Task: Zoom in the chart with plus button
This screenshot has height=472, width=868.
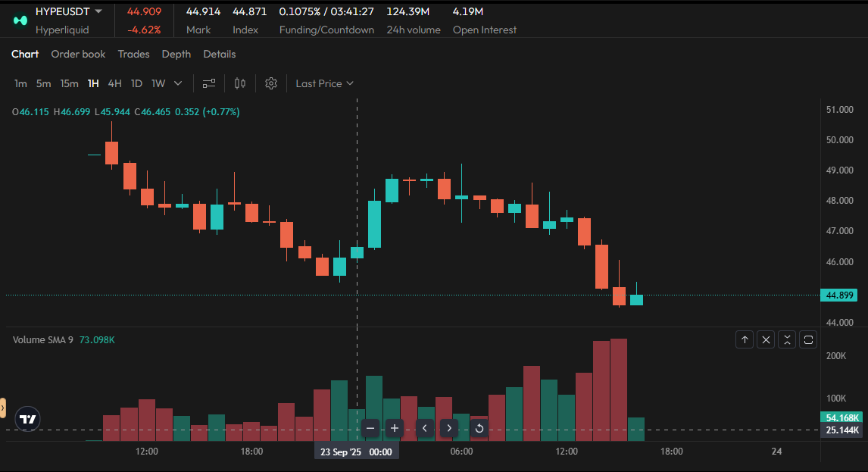Action: [x=395, y=428]
